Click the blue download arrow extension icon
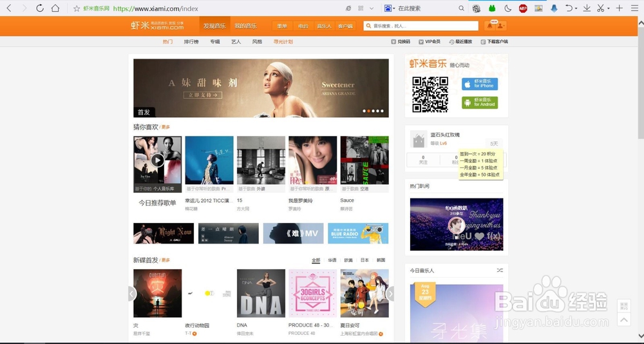 pos(554,8)
